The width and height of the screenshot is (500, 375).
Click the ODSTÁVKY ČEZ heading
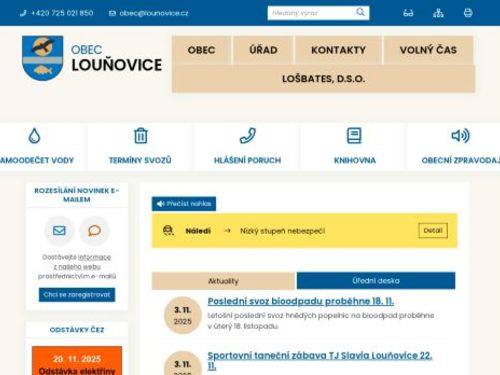click(x=77, y=330)
